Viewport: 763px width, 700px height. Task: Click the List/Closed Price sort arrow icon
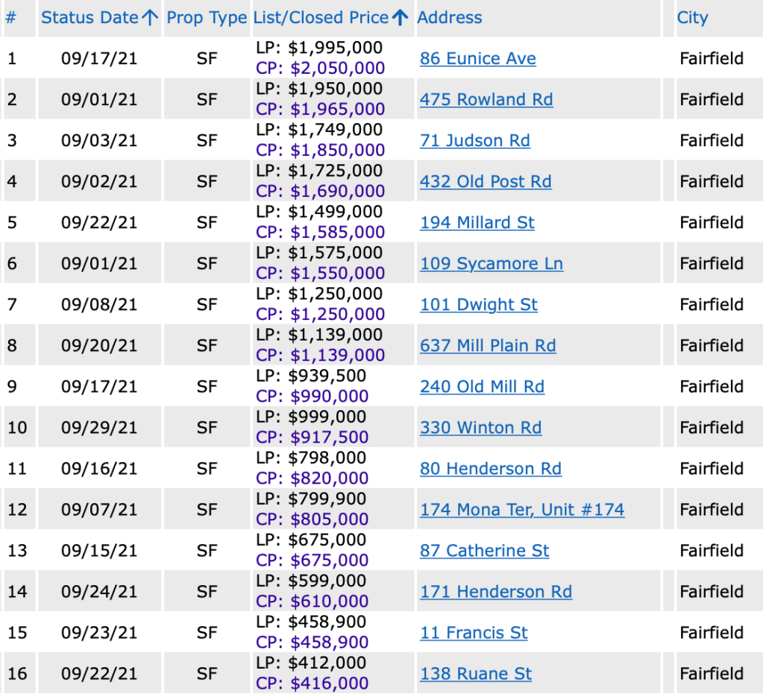coord(401,18)
